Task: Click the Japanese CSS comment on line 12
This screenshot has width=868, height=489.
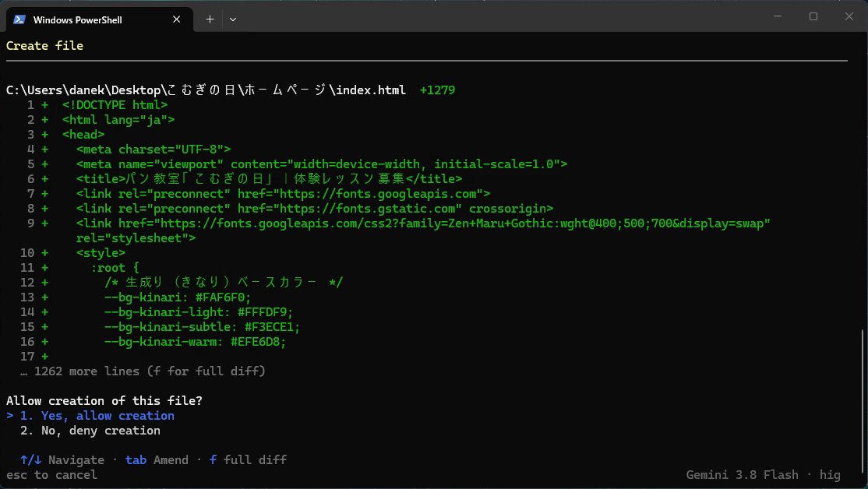Action: pyautogui.click(x=224, y=283)
